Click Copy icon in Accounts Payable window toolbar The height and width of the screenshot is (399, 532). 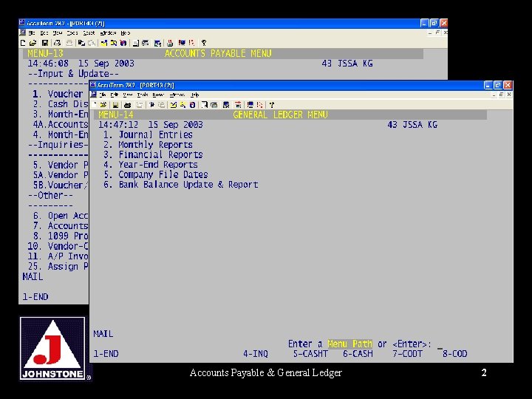[81, 43]
